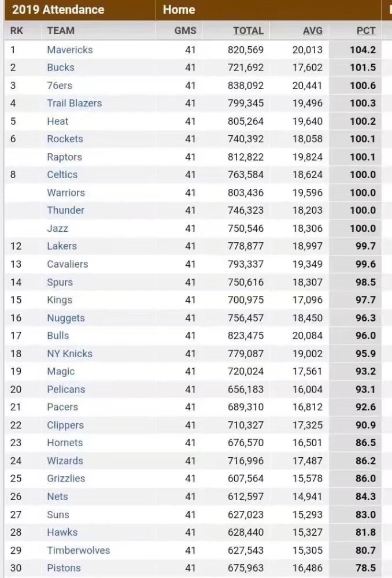Select the Nuggets team link
Image resolution: width=392 pixels, height=578 pixels.
click(x=66, y=318)
